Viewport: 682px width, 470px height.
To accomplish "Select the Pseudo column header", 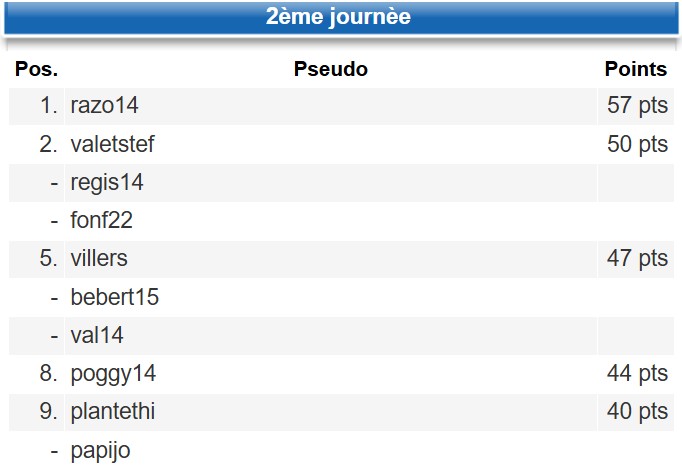I will 331,69.
